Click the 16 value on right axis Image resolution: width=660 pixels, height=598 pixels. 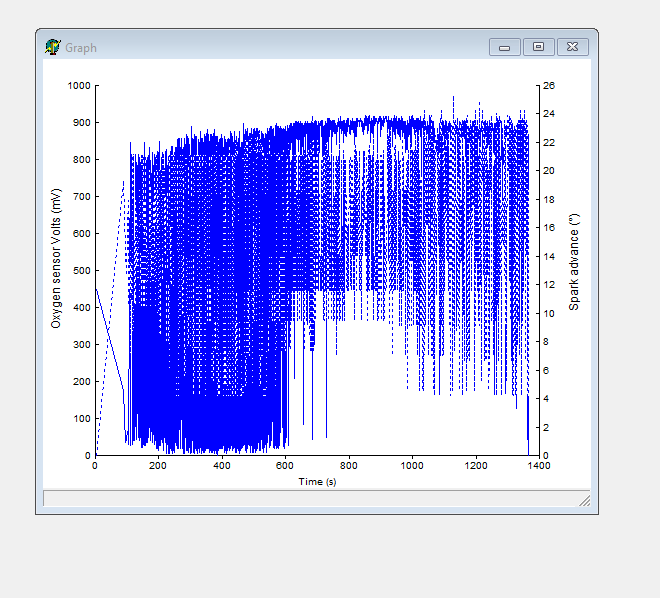click(x=549, y=228)
